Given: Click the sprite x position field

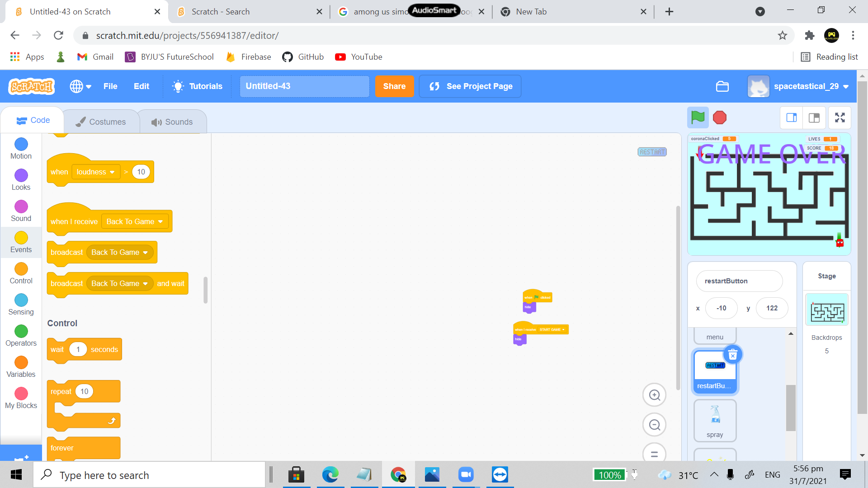Looking at the screenshot, I should tap(721, 308).
